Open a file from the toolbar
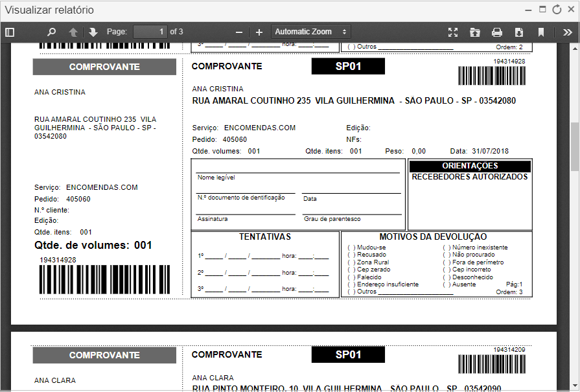 [x=474, y=32]
